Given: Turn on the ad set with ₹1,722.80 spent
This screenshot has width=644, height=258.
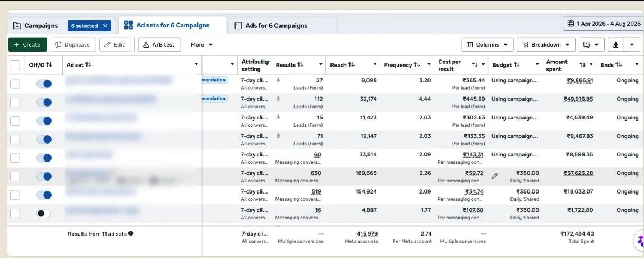Looking at the screenshot, I should pyautogui.click(x=44, y=213).
